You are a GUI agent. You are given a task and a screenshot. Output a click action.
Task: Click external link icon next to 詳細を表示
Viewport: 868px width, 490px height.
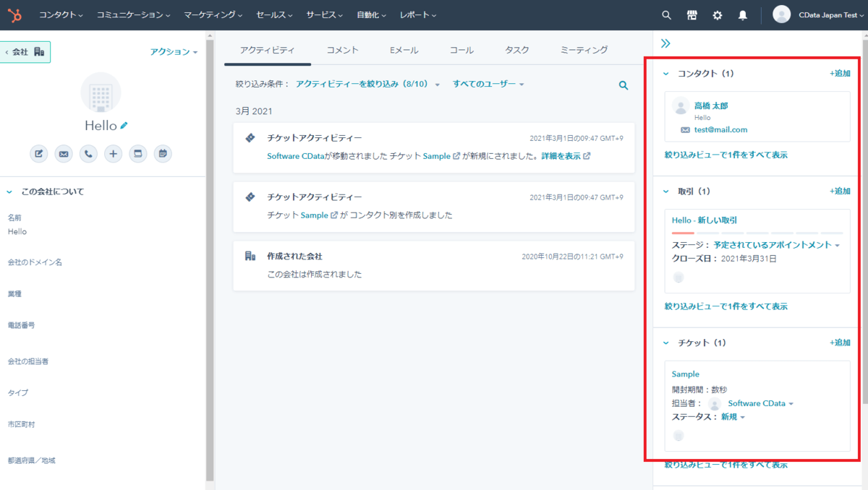pos(587,155)
